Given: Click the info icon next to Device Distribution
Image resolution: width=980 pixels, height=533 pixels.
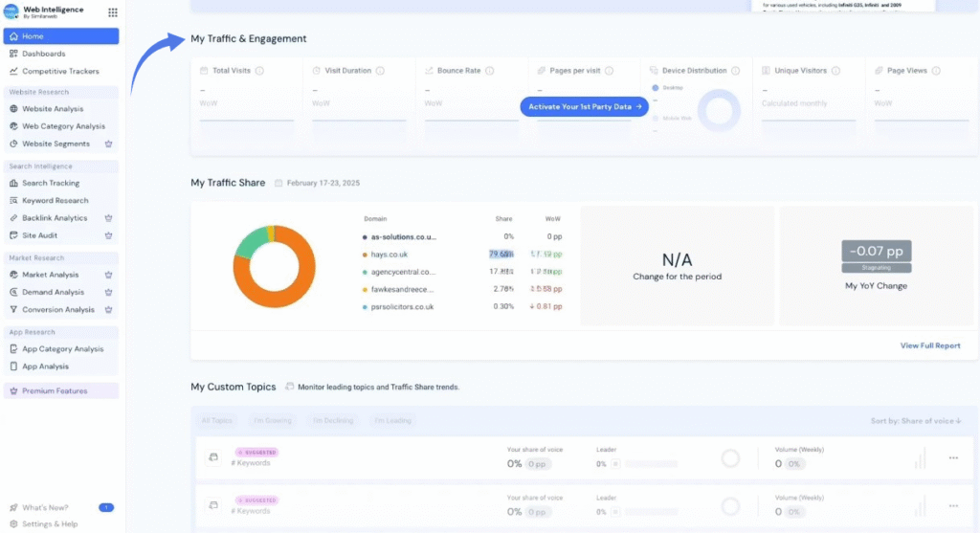Looking at the screenshot, I should coord(735,71).
